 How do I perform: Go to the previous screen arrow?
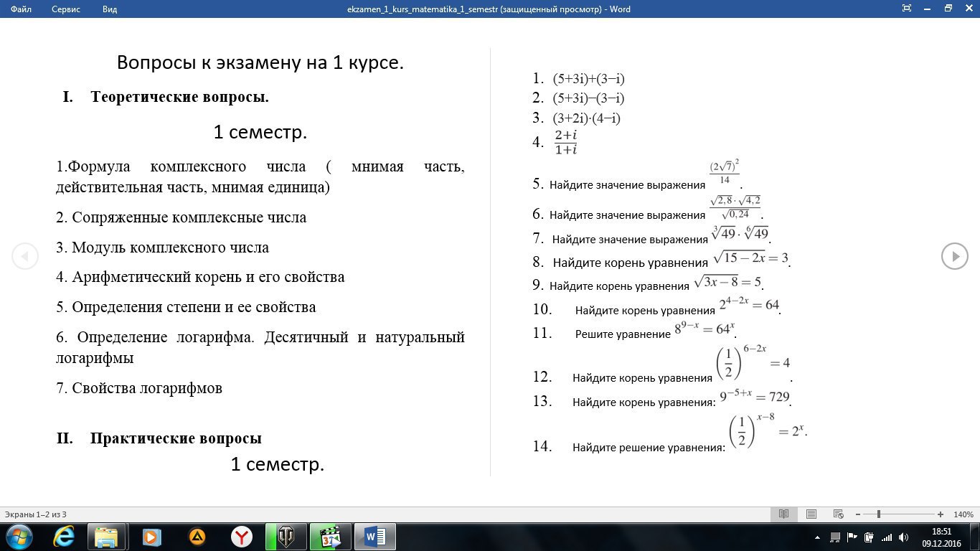(x=25, y=256)
